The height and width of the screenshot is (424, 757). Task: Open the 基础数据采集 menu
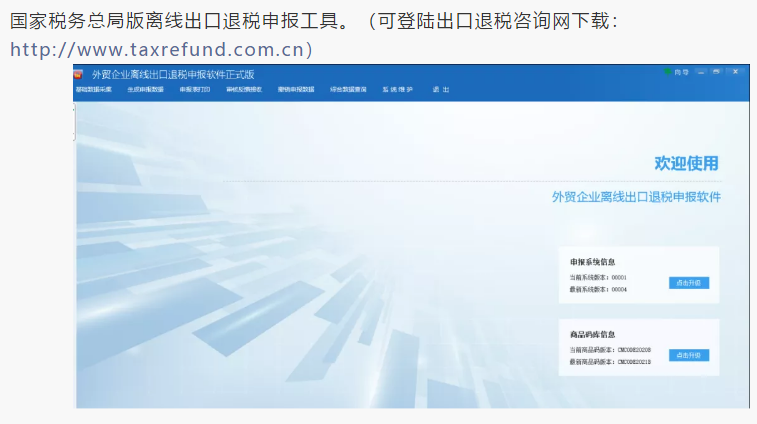pos(94,89)
